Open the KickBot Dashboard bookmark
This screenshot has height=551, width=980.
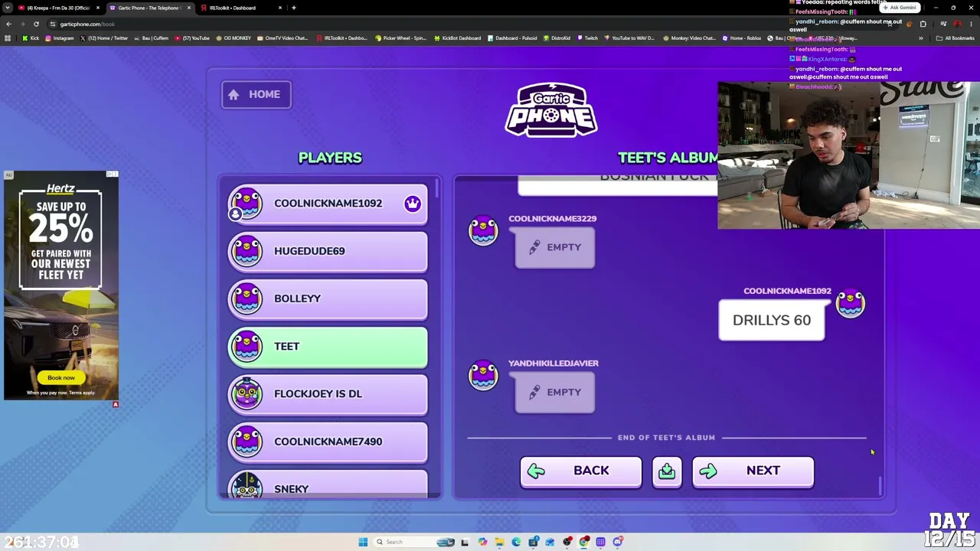tap(457, 38)
